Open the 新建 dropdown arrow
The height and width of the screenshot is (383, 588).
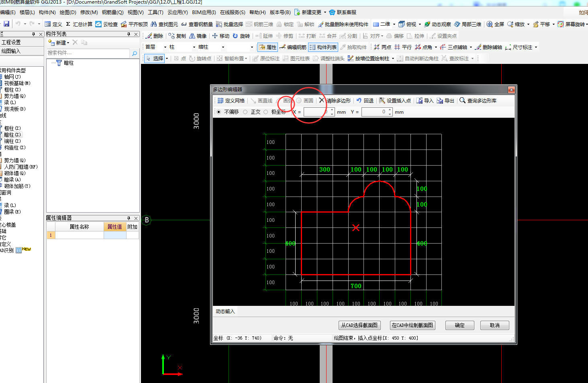tap(68, 43)
